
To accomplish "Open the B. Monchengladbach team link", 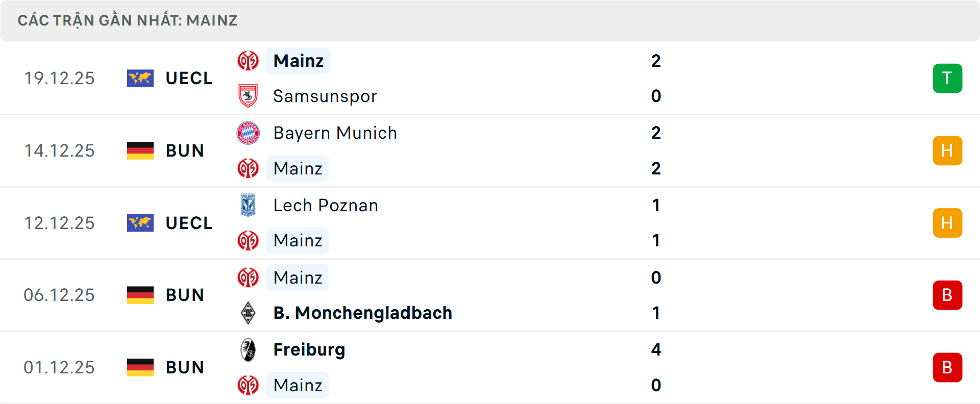I will tap(362, 313).
